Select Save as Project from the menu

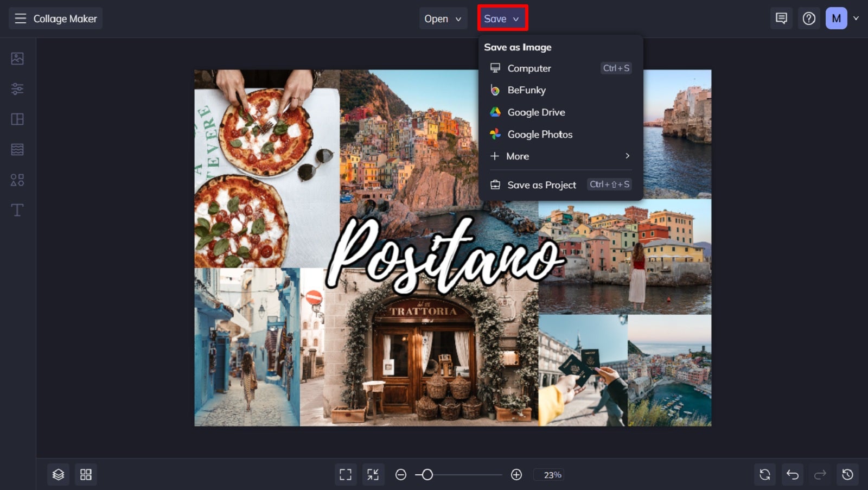tap(541, 184)
